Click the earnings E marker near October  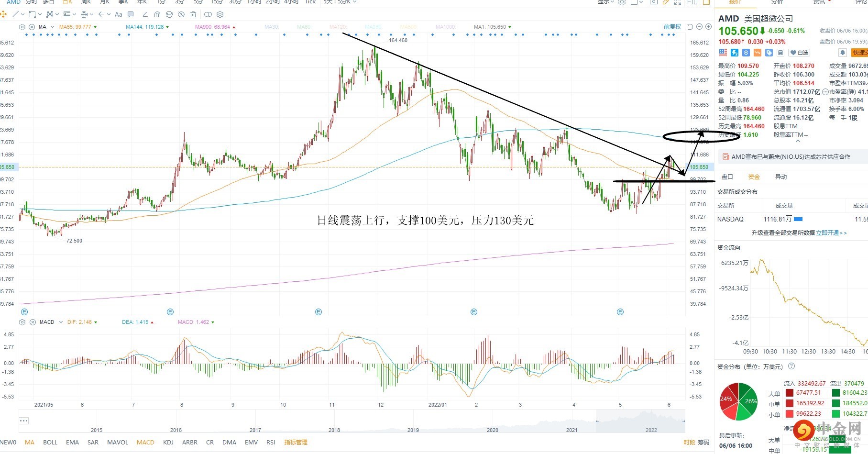319,312
